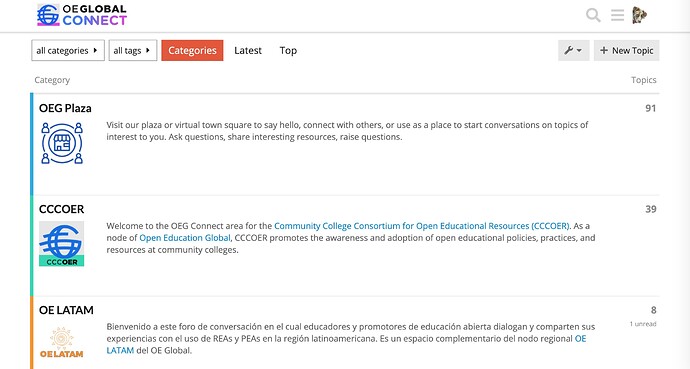Expand the all tags dropdown
Viewport: 690px width, 369px height.
point(133,51)
